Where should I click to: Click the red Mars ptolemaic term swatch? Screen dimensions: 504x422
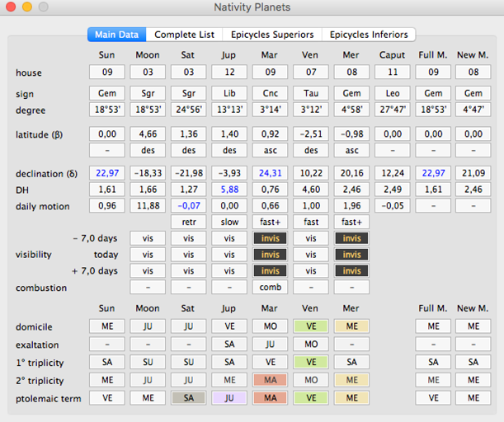[270, 397]
